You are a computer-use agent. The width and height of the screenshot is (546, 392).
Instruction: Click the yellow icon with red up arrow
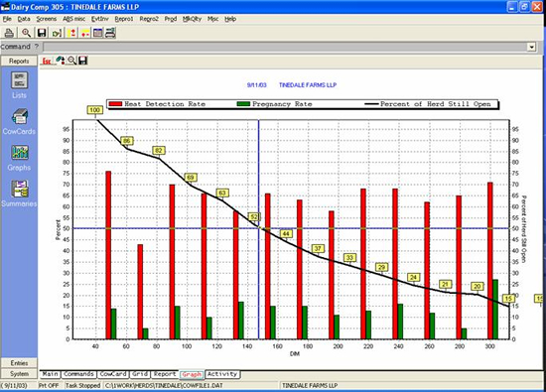point(72,33)
